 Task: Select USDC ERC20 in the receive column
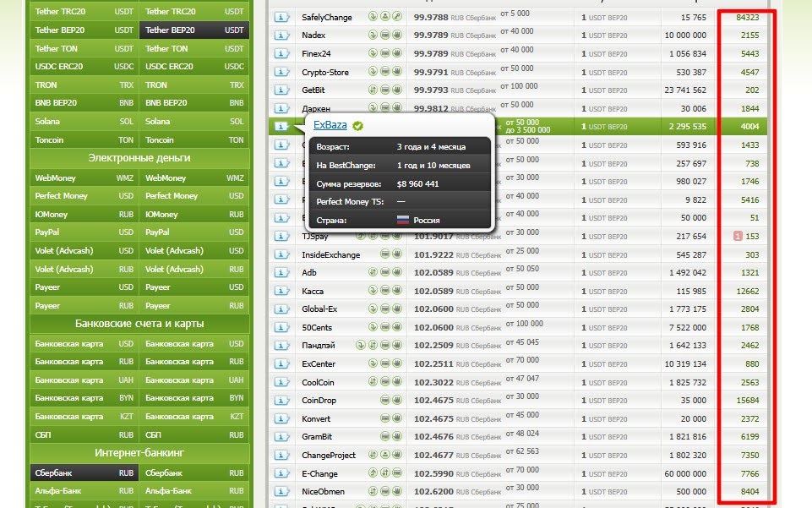point(194,66)
